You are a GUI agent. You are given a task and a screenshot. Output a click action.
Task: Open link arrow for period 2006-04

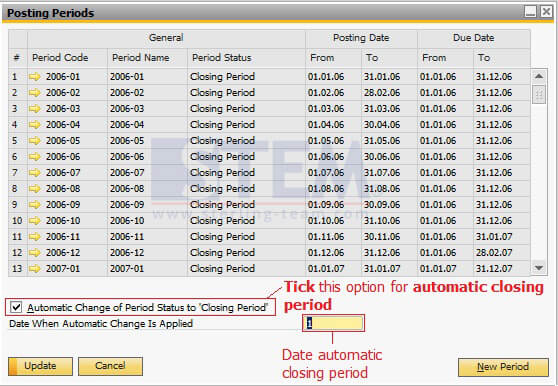point(35,125)
